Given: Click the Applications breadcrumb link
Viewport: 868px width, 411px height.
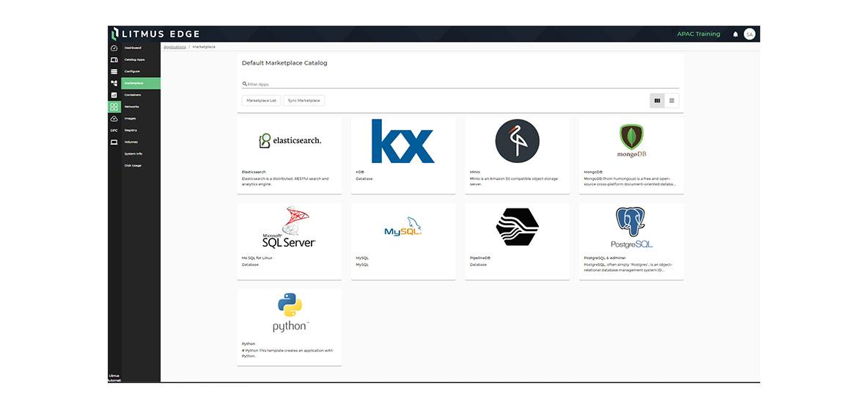Looking at the screenshot, I should tap(174, 47).
